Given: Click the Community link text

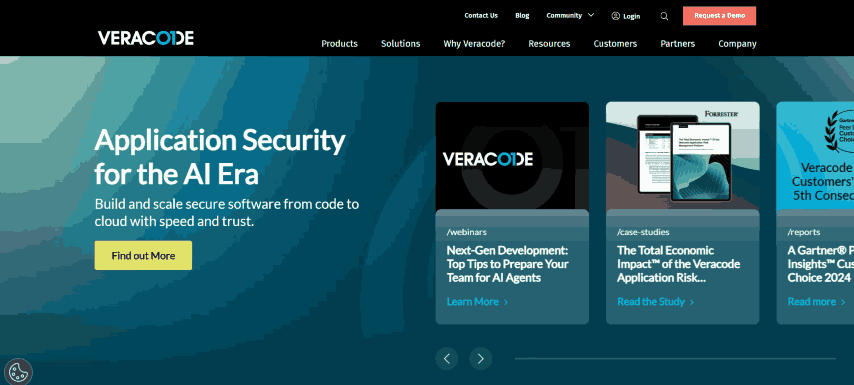Looking at the screenshot, I should click(x=564, y=16).
